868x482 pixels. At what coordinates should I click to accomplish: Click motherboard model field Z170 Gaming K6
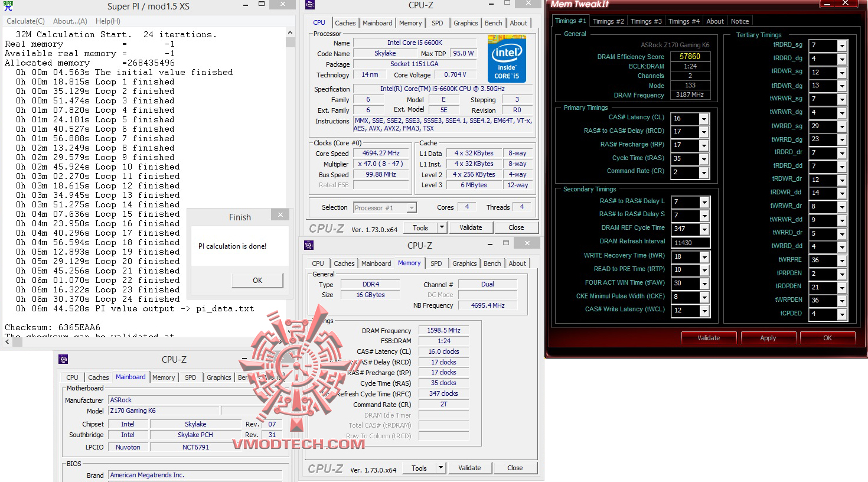(x=164, y=411)
